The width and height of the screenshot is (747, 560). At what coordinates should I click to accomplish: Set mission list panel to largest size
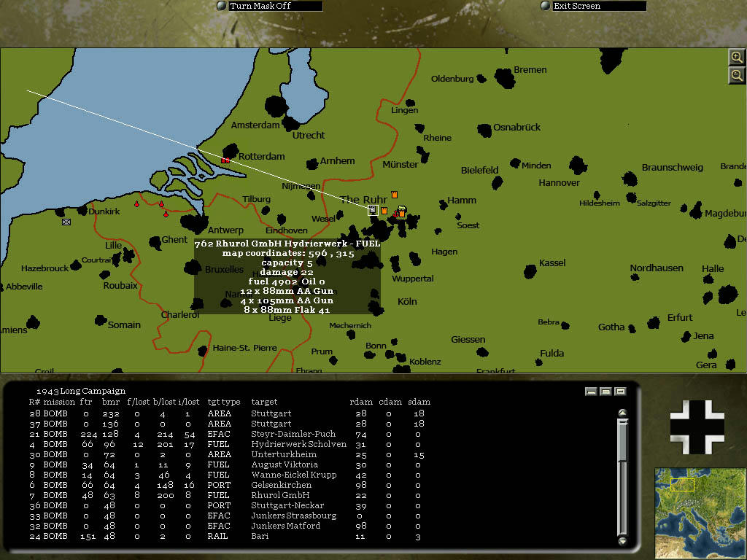620,392
